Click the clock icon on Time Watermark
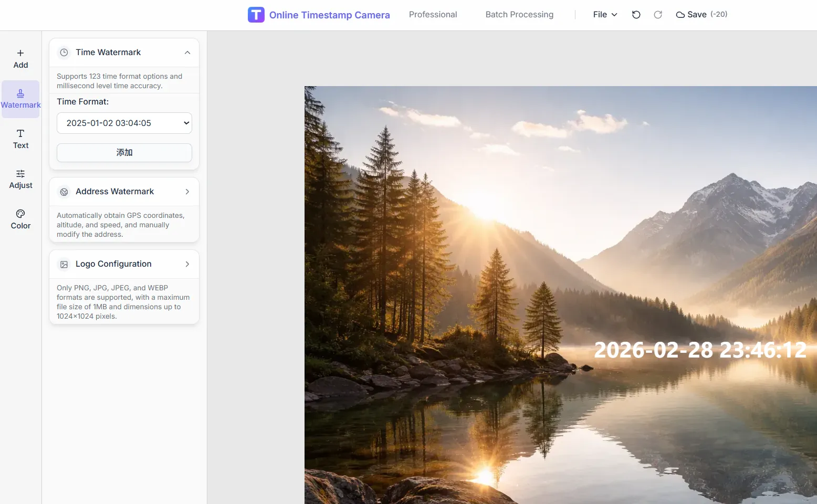This screenshot has width=817, height=504. coord(64,52)
